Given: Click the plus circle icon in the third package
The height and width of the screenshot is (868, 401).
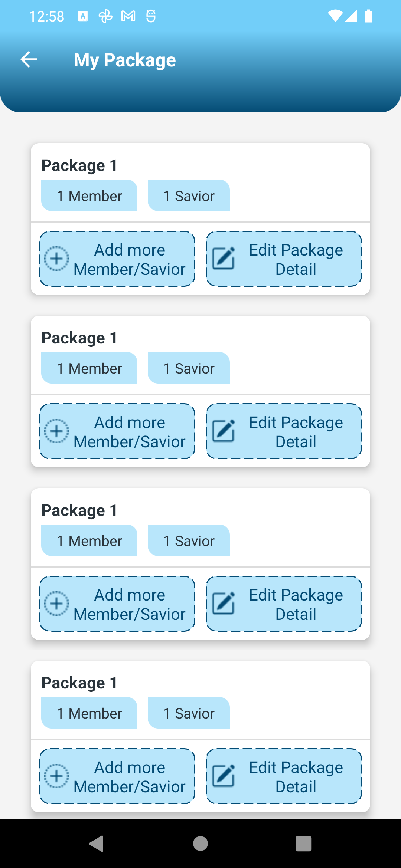Looking at the screenshot, I should point(56,604).
